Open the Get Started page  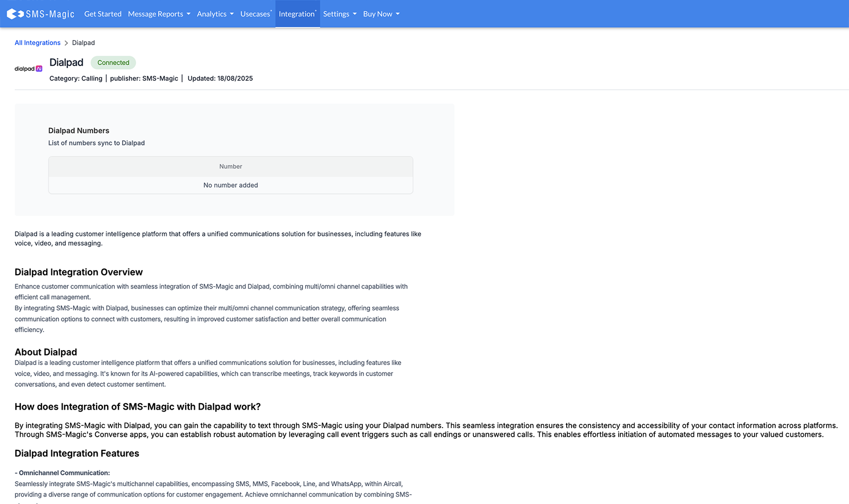click(103, 14)
